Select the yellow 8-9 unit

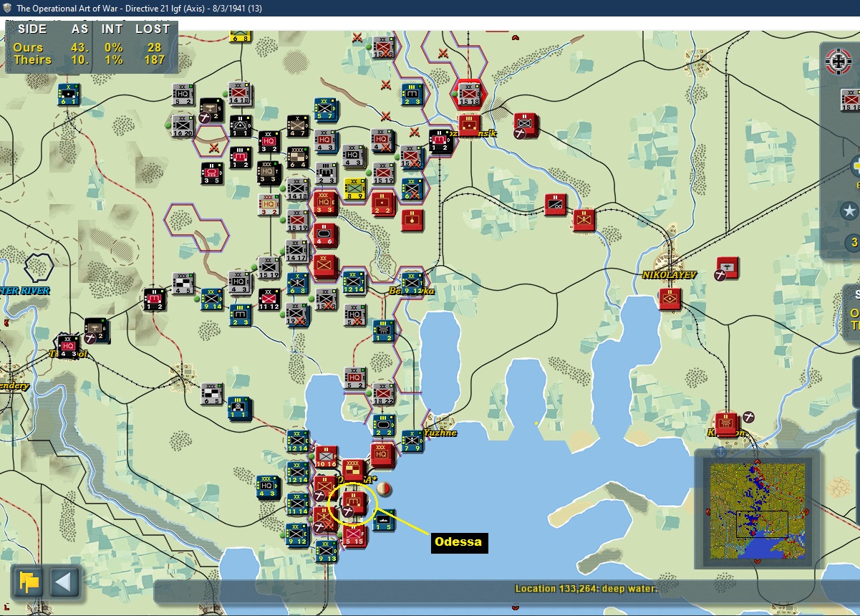[x=354, y=188]
